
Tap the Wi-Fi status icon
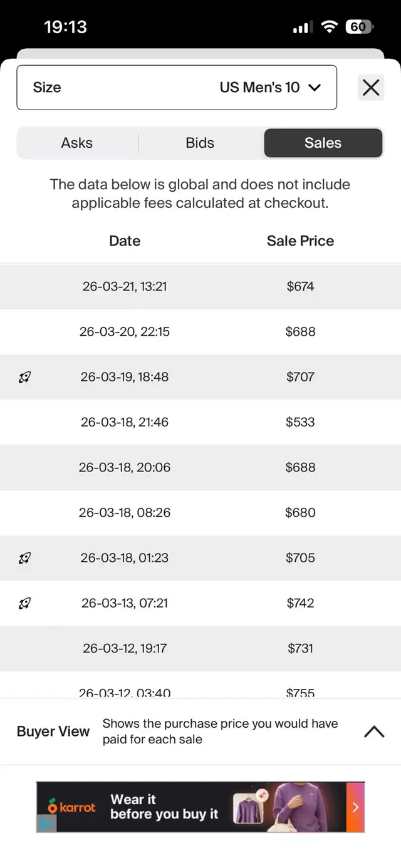pos(329,27)
